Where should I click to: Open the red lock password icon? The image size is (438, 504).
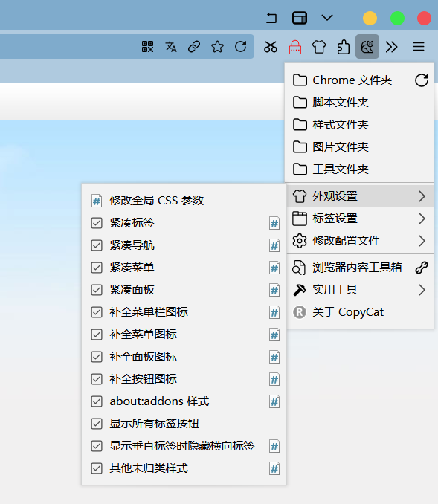tap(295, 47)
